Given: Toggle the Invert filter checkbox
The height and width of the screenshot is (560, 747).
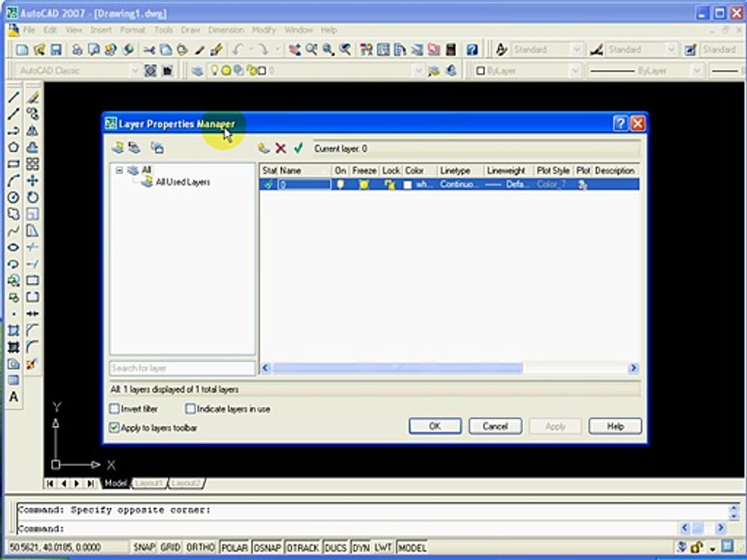Looking at the screenshot, I should click(x=114, y=408).
